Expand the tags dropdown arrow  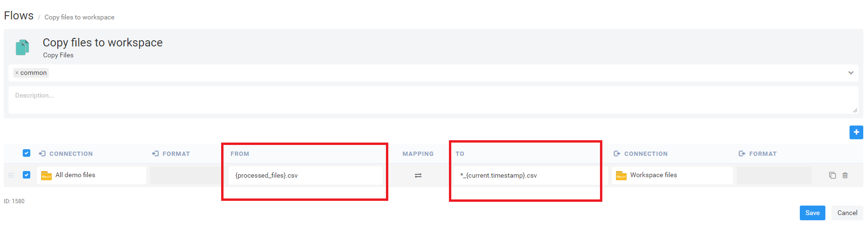point(850,73)
